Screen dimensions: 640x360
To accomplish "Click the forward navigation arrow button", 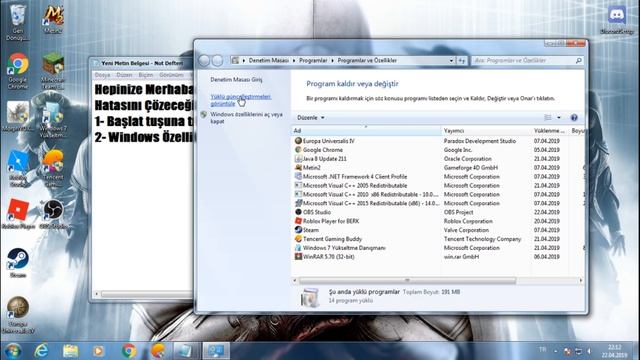I will pyautogui.click(x=218, y=60).
